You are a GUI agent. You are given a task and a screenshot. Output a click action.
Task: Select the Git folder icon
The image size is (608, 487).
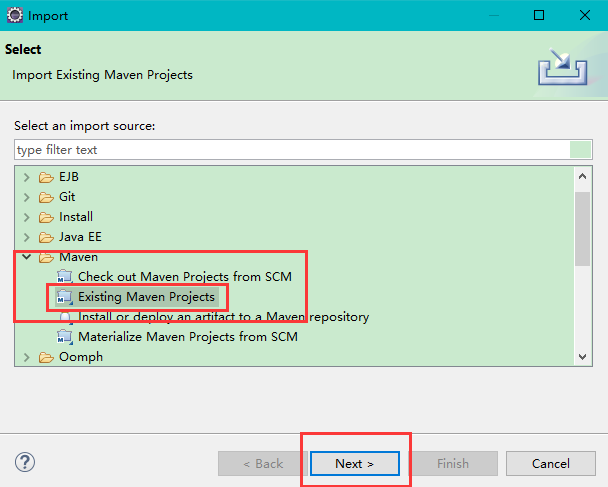[x=46, y=197]
